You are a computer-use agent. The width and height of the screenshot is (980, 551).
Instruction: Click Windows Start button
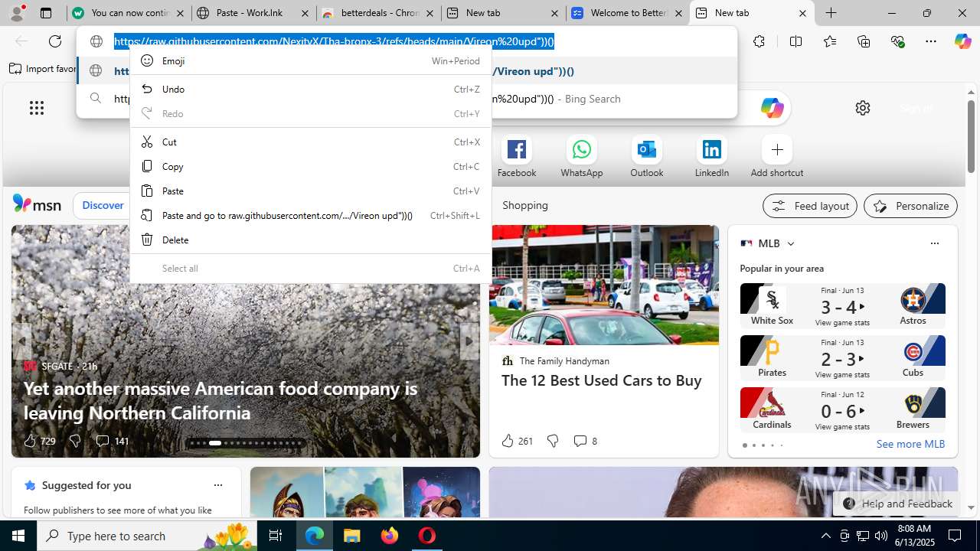point(18,536)
